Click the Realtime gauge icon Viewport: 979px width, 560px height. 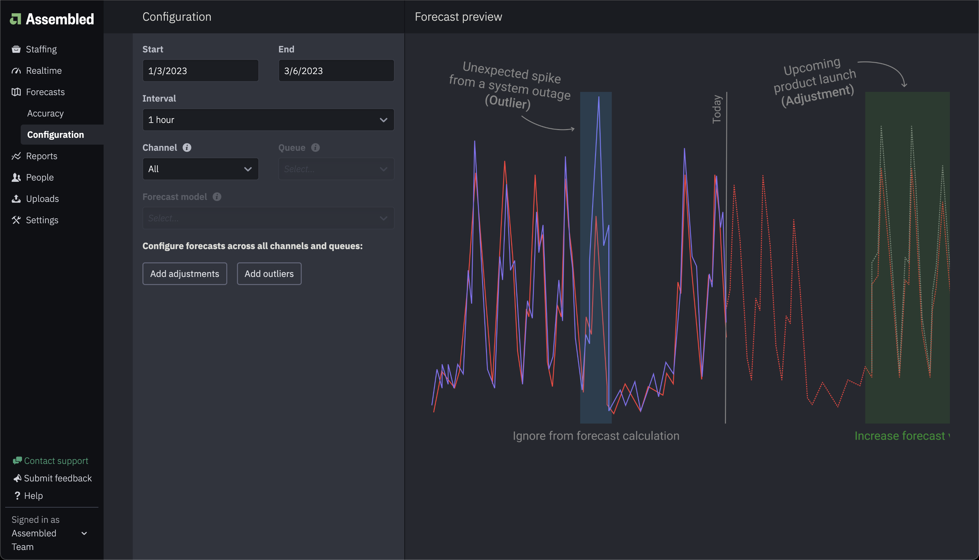(x=16, y=71)
